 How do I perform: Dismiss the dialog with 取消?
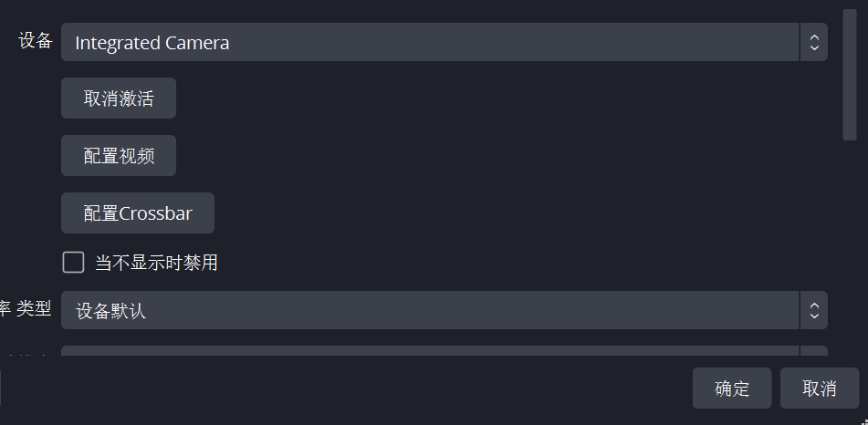click(x=820, y=389)
